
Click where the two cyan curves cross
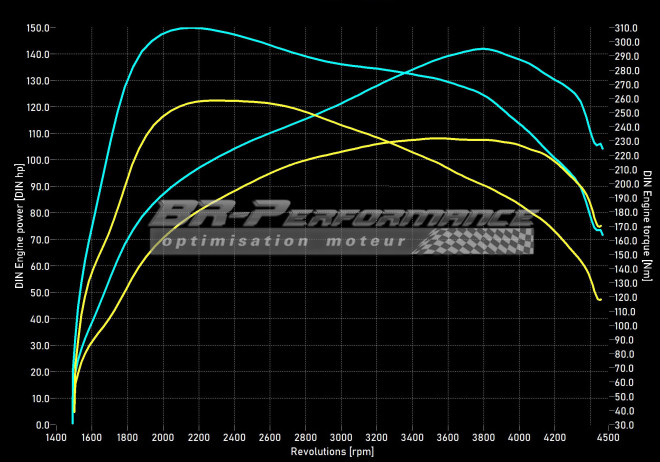(x=397, y=72)
